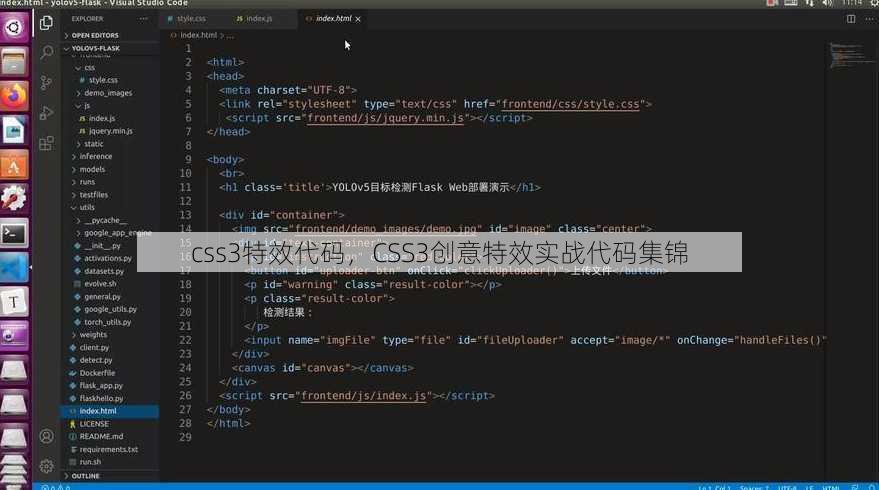Screen dimensions: 879x490
Task: Open the Extensions view
Action: coord(47,143)
